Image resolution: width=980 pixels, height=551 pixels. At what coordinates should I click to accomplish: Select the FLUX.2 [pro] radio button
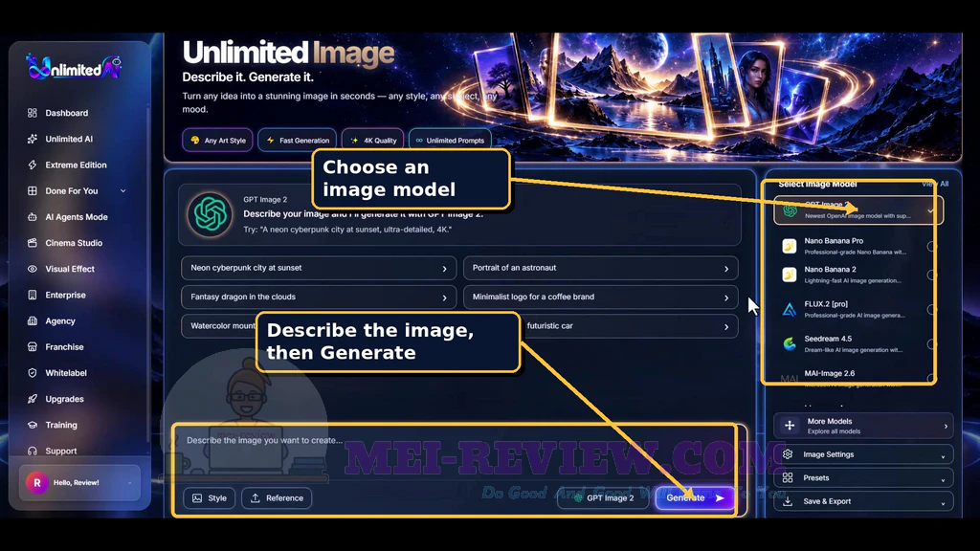click(932, 309)
